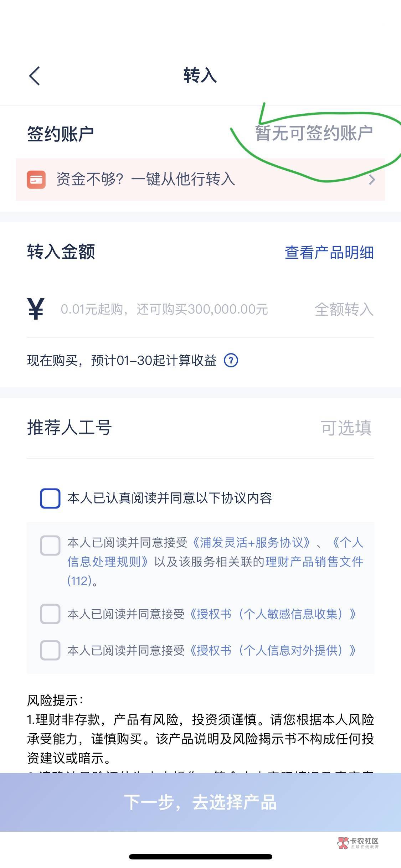Tap the yen currency symbol
401x868 pixels.
(x=36, y=309)
